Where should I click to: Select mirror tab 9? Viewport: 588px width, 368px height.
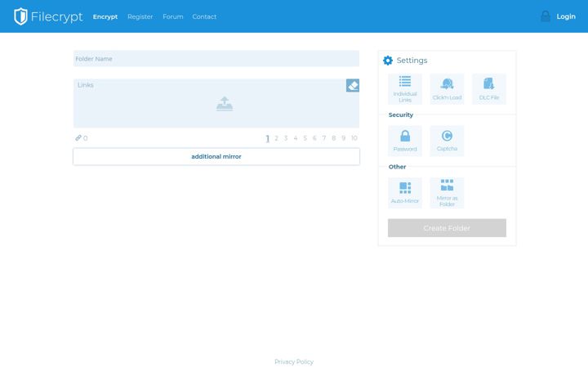point(343,138)
